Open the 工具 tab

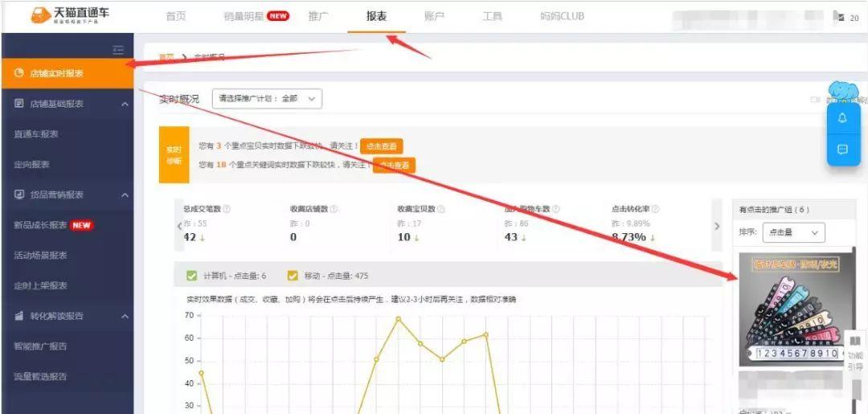pyautogui.click(x=492, y=16)
